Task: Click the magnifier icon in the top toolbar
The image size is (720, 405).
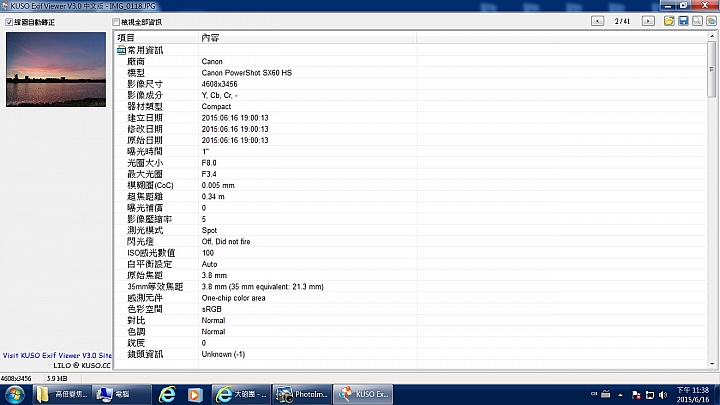Action: pyautogui.click(x=698, y=21)
